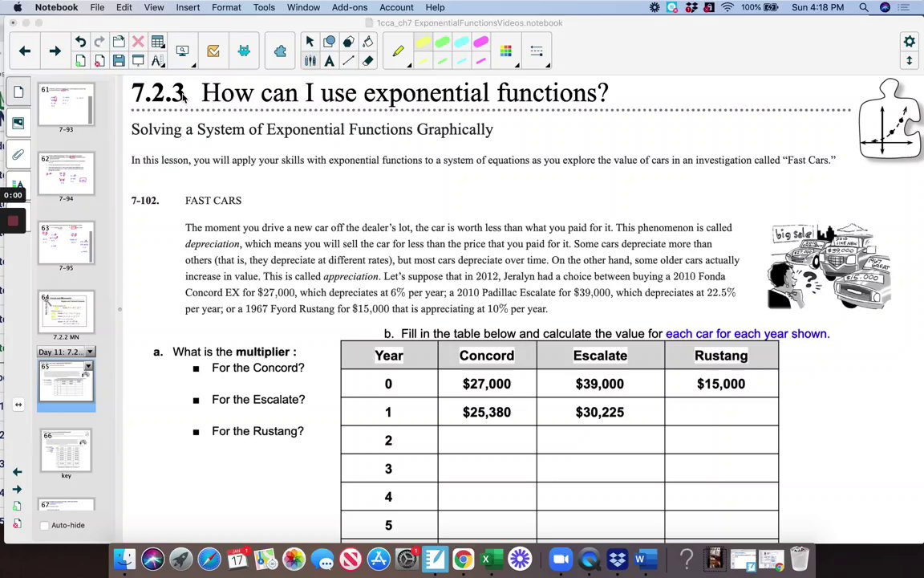Click the double-arrow toolbar position icon

pyautogui.click(x=910, y=60)
